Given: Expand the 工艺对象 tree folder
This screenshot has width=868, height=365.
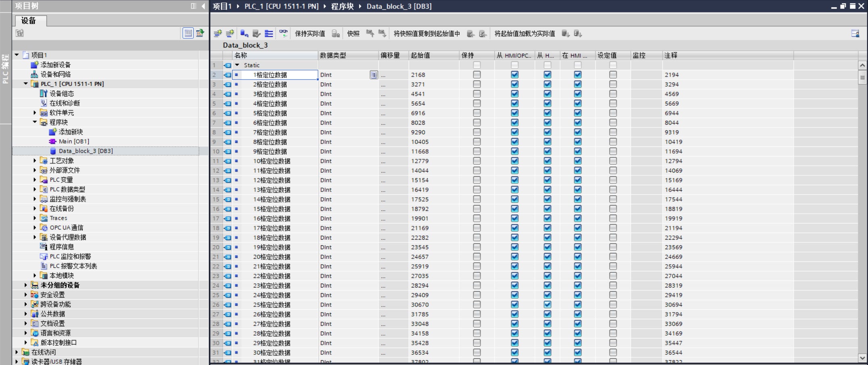Looking at the screenshot, I should pos(35,161).
